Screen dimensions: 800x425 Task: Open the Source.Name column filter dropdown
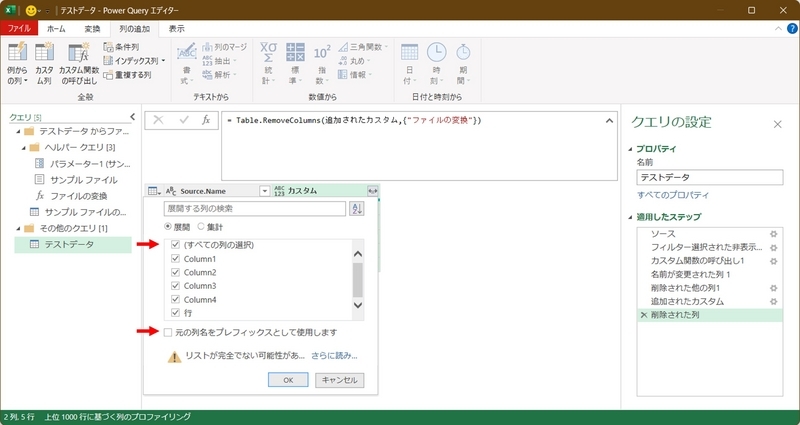coord(264,191)
